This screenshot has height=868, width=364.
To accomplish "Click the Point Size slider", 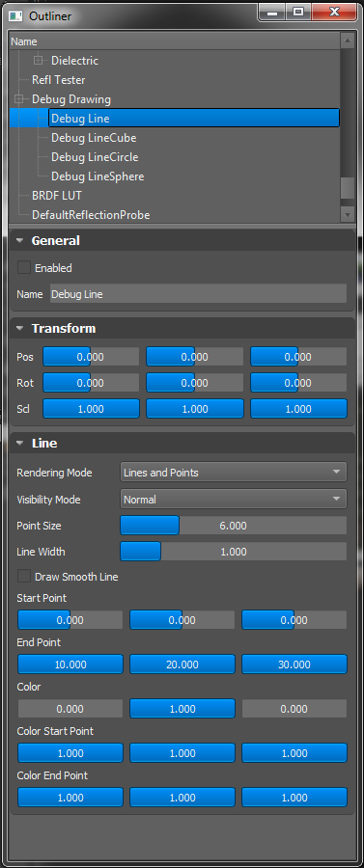I will coord(234,526).
